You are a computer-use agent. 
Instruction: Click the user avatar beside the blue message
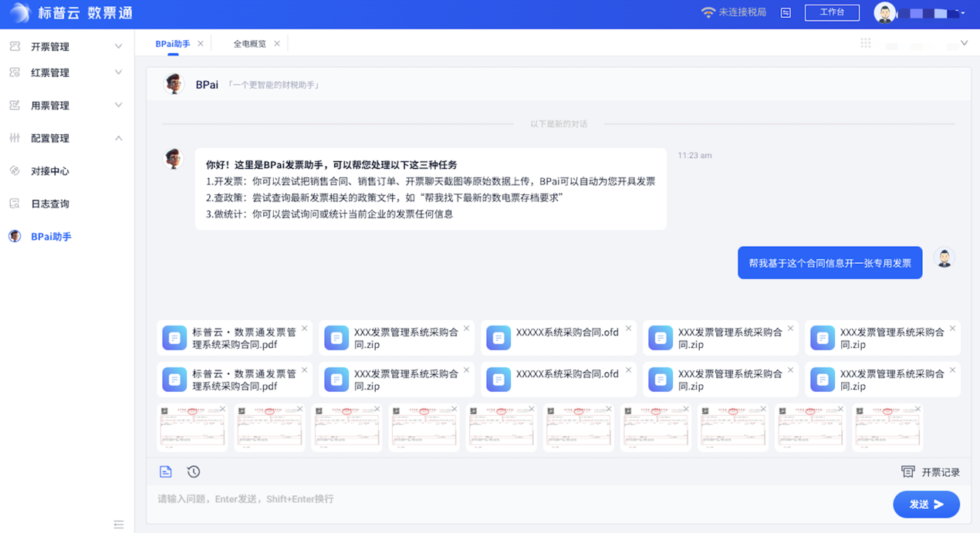944,258
